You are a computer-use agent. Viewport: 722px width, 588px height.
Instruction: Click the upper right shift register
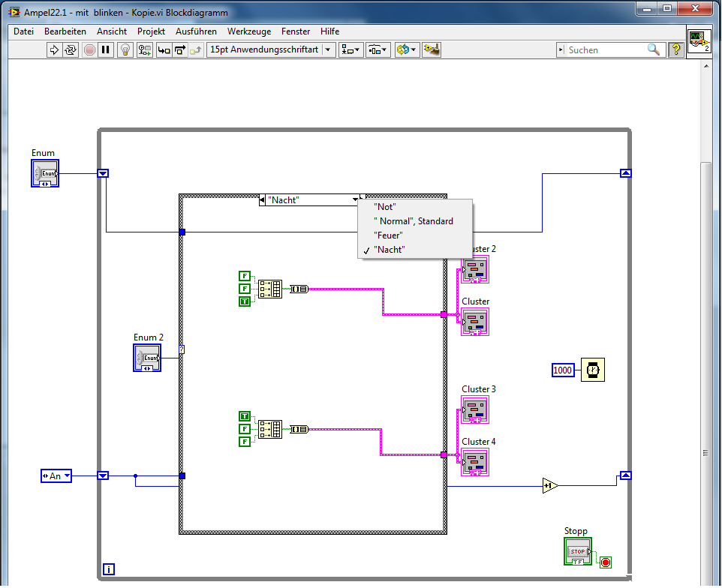pos(625,173)
